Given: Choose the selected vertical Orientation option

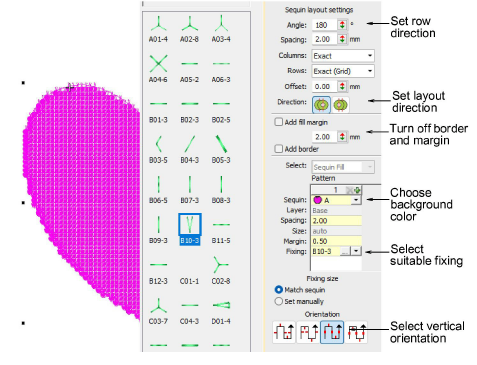Looking at the screenshot, I should 332,332.
